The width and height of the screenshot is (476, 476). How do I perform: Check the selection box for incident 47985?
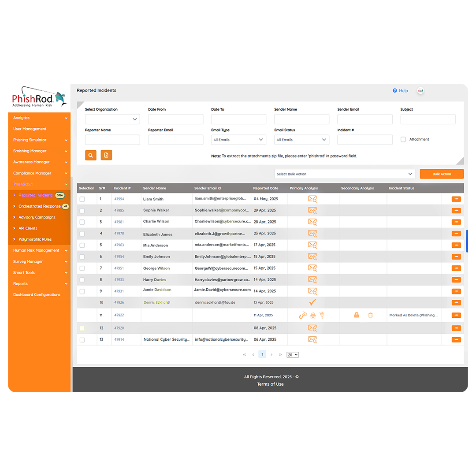82,210
